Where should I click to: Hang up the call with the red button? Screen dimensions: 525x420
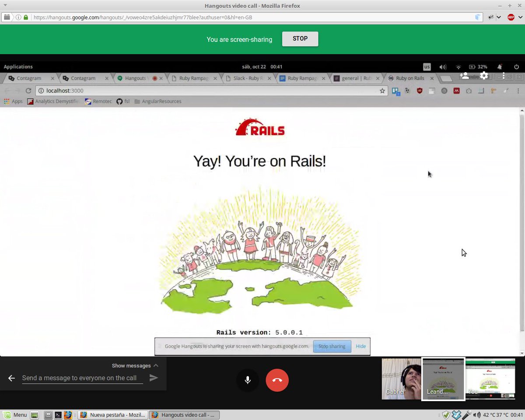277,380
